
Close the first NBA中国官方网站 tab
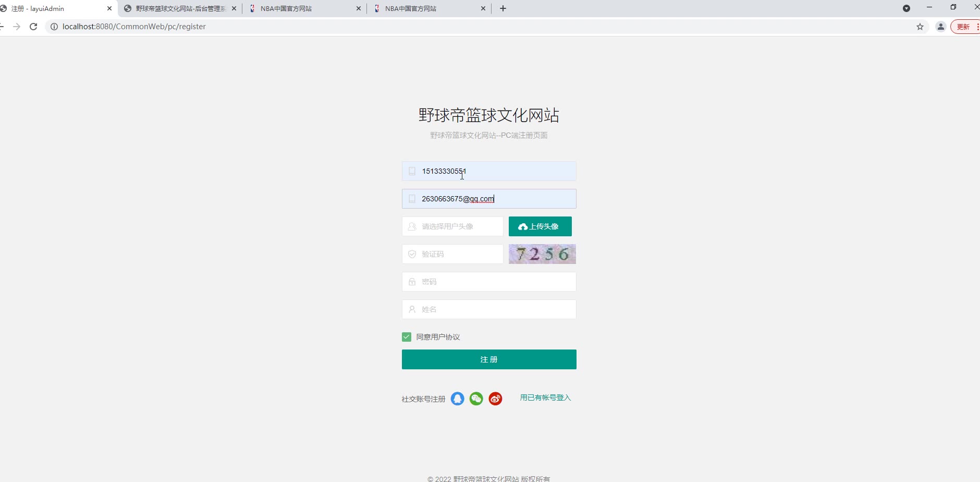click(359, 8)
